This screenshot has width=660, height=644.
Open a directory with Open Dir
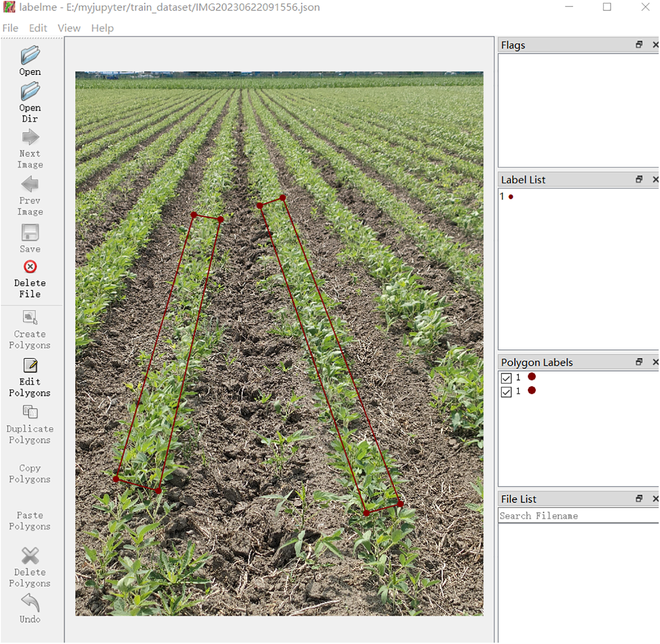coord(30,92)
